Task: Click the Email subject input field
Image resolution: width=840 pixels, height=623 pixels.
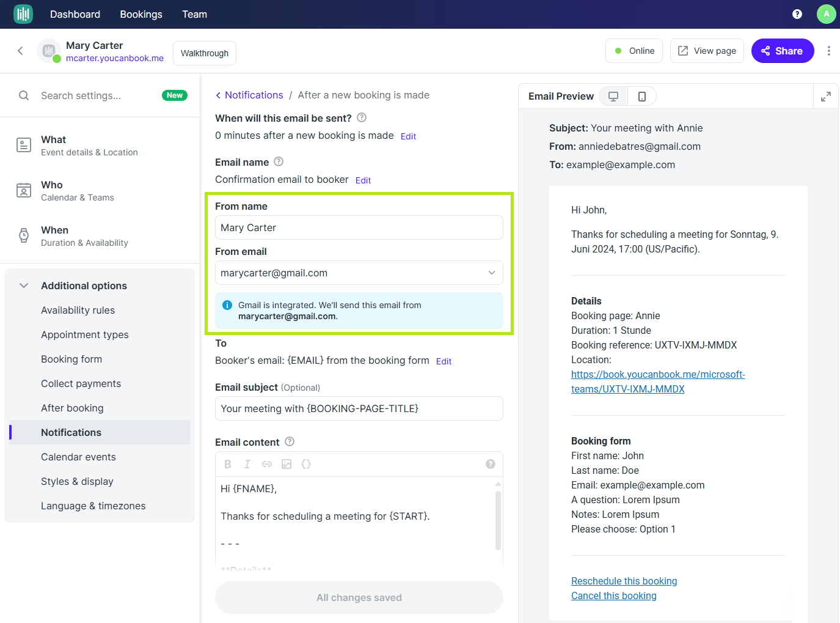Action: 359,408
